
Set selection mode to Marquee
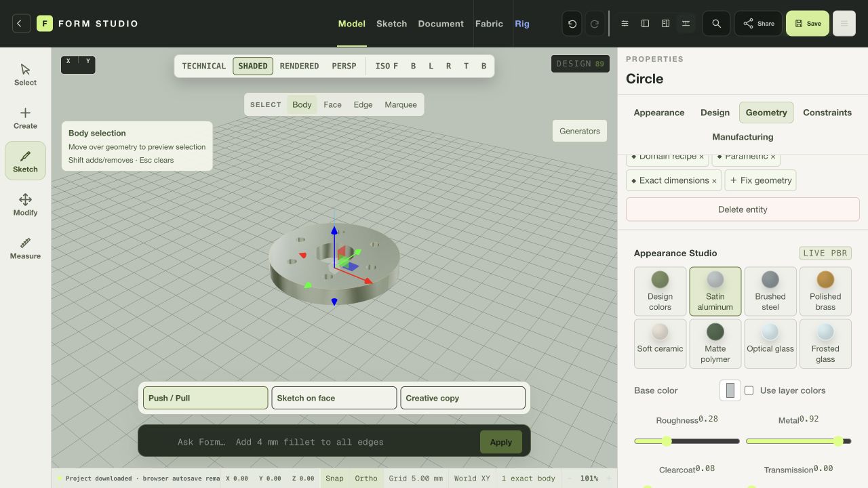[x=401, y=104]
